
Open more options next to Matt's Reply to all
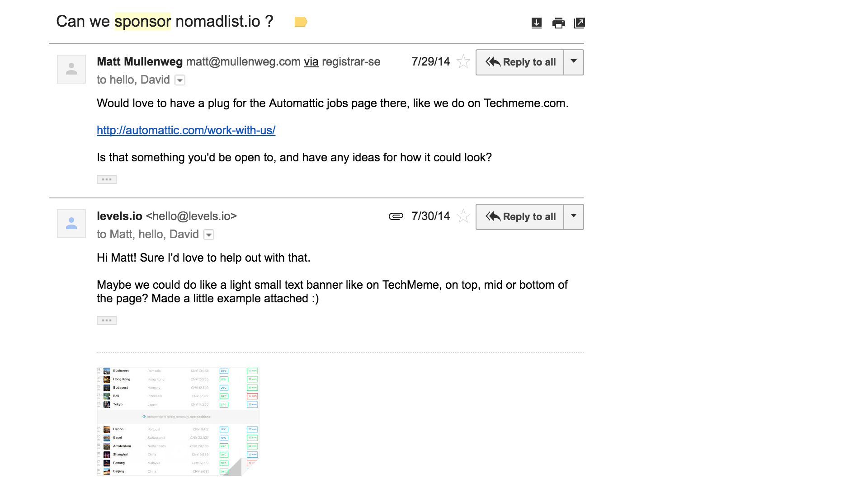574,62
